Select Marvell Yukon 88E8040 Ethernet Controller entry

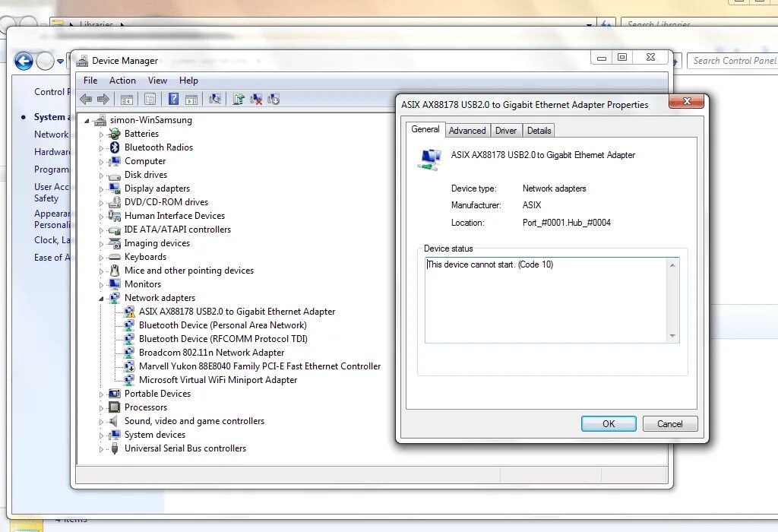[260, 366]
